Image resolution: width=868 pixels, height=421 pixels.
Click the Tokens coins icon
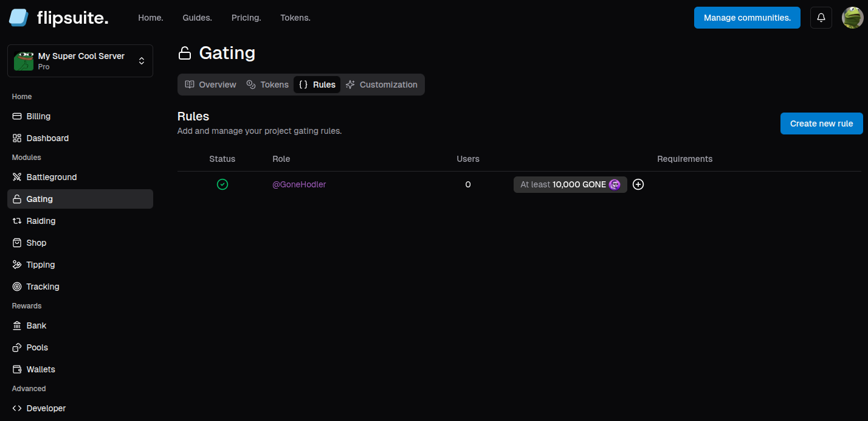251,85
